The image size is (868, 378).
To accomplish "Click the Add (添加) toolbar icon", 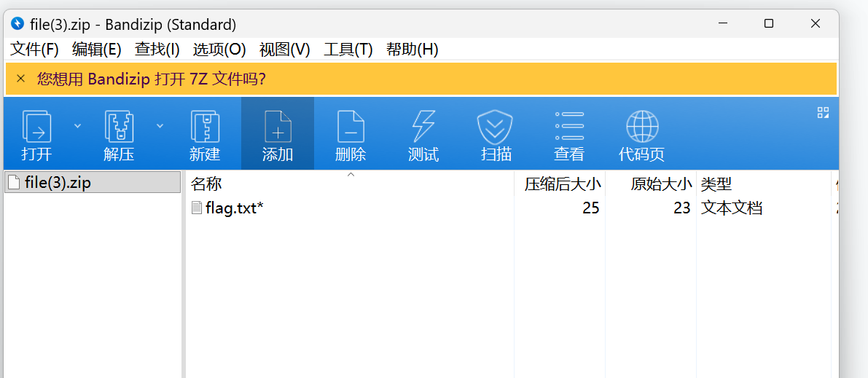I will (x=278, y=127).
